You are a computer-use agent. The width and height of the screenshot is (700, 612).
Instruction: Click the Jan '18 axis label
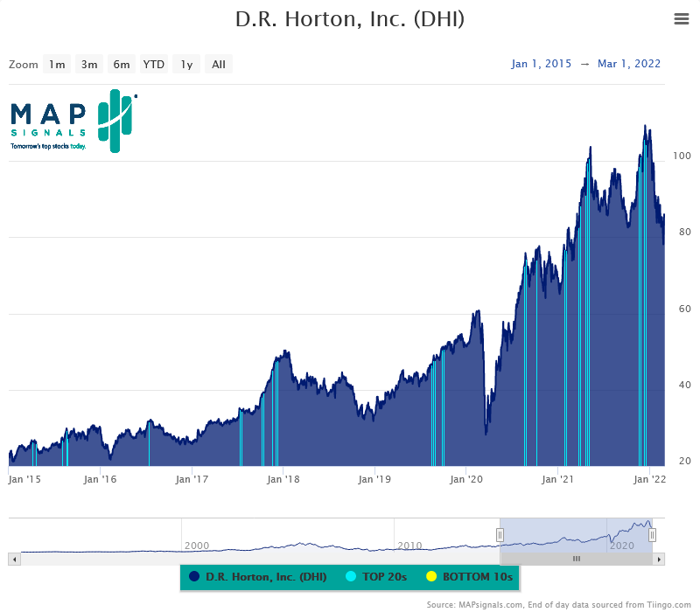click(x=283, y=479)
